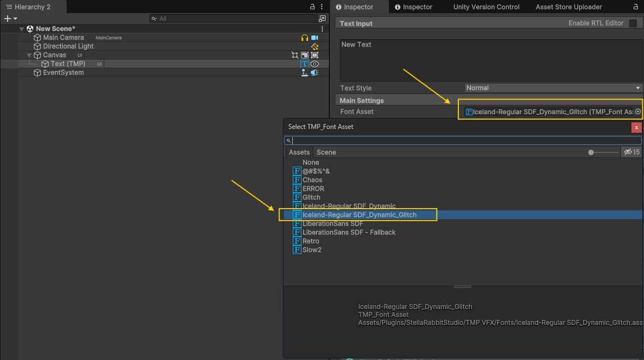Enable the RTL Editor checkbox

pyautogui.click(x=633, y=23)
